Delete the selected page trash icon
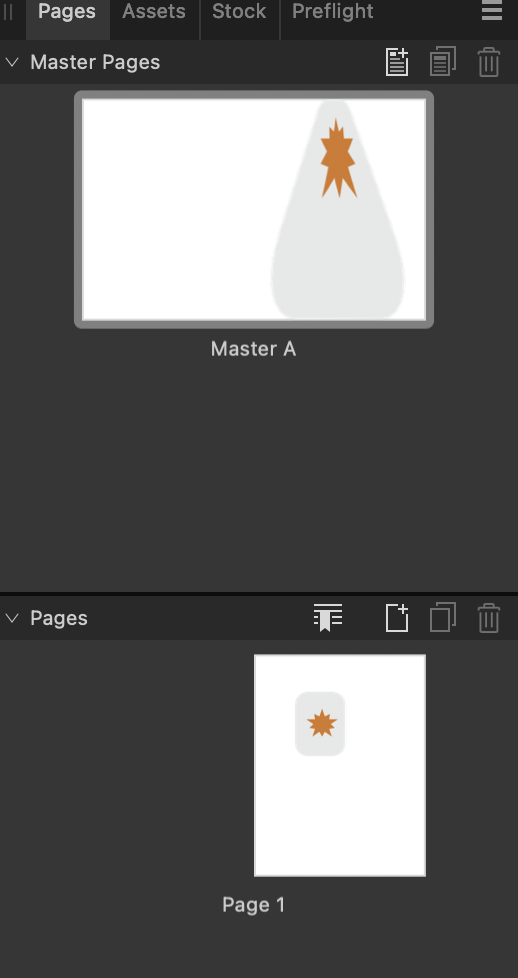The height and width of the screenshot is (978, 518). pos(489,617)
